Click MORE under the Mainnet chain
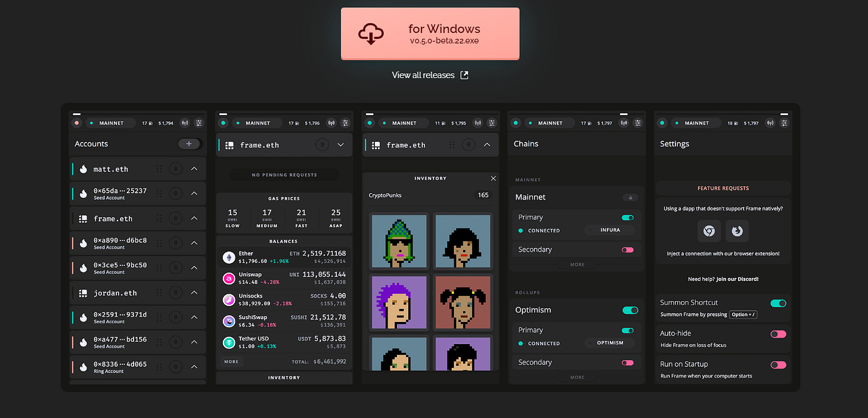 (577, 264)
